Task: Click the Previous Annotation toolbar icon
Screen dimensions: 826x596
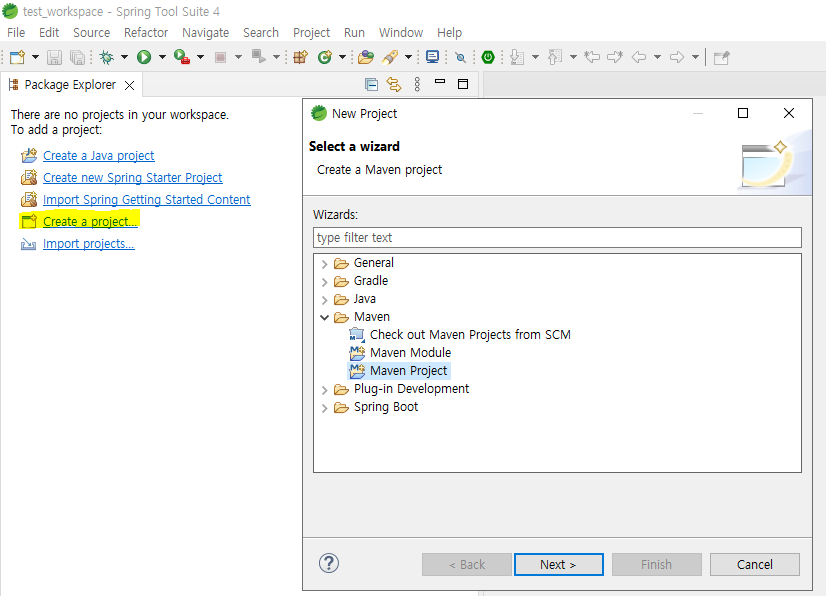Action: 555,57
